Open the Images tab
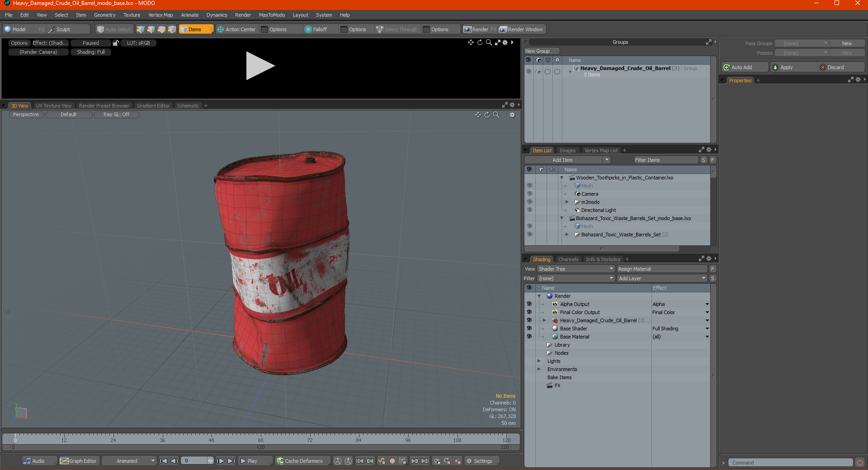 pyautogui.click(x=567, y=150)
